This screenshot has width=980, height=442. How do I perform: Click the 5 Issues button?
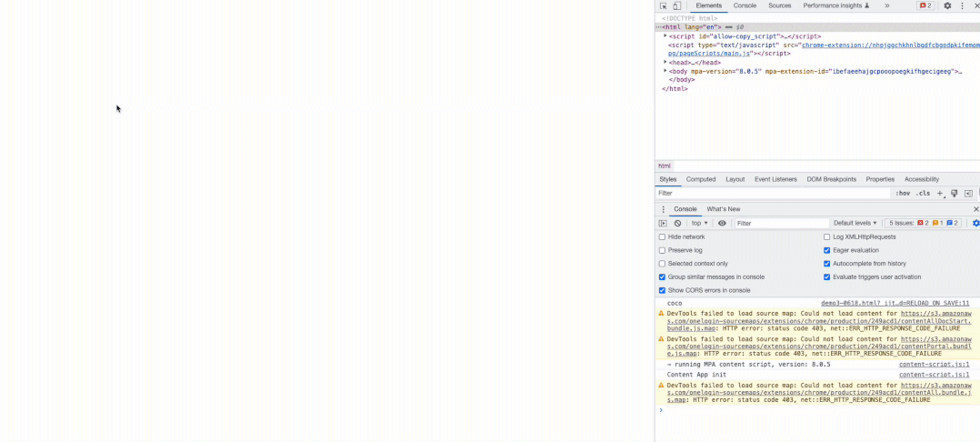(922, 223)
